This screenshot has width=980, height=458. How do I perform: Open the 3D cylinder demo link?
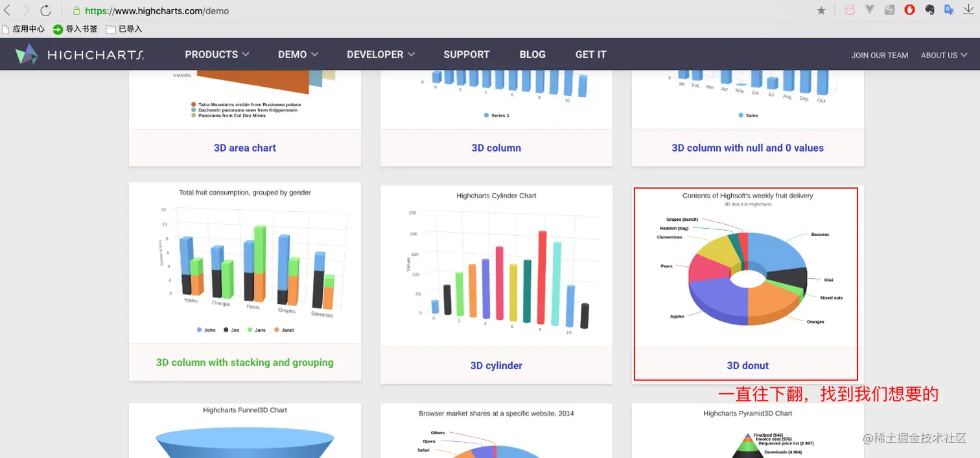click(x=496, y=365)
